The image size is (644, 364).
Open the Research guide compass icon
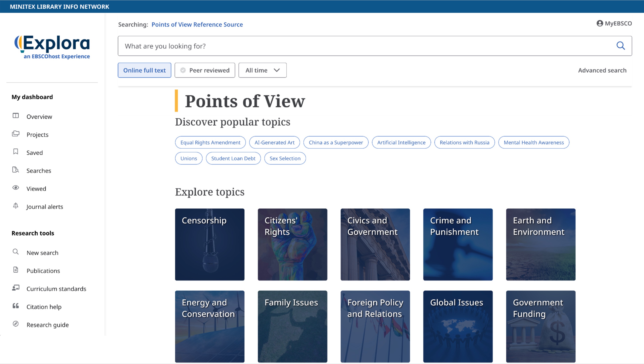coord(16,324)
